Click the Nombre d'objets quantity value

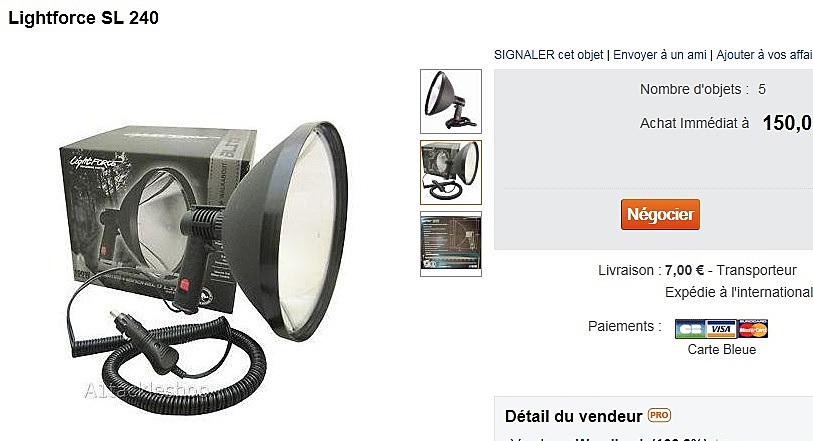tap(762, 89)
